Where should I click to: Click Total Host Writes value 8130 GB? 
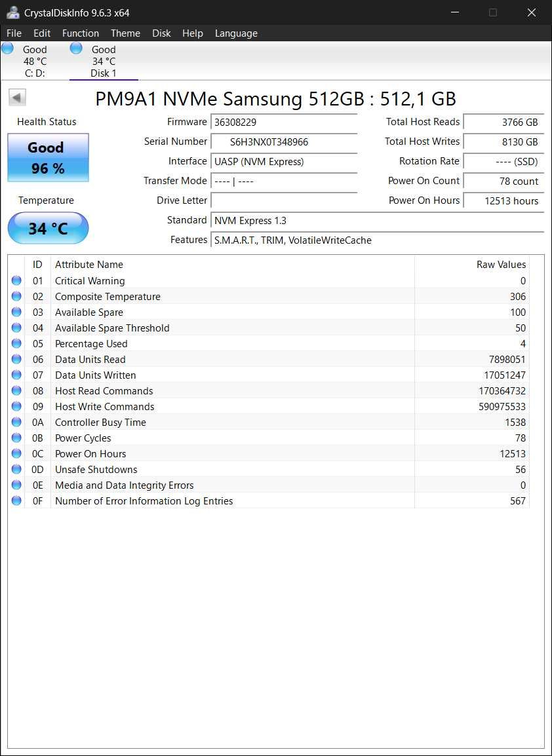(x=503, y=142)
